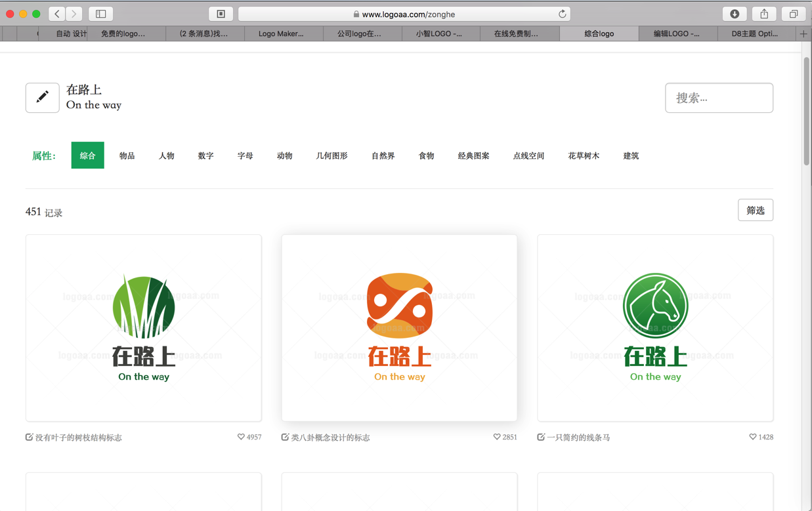812x511 pixels.
Task: Select the 食物 category filter
Action: pos(427,155)
